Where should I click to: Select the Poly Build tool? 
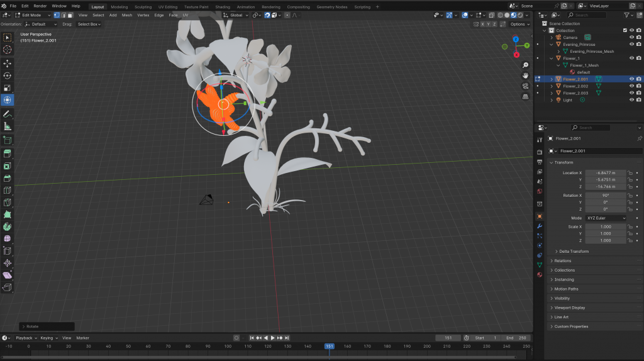[x=8, y=214]
